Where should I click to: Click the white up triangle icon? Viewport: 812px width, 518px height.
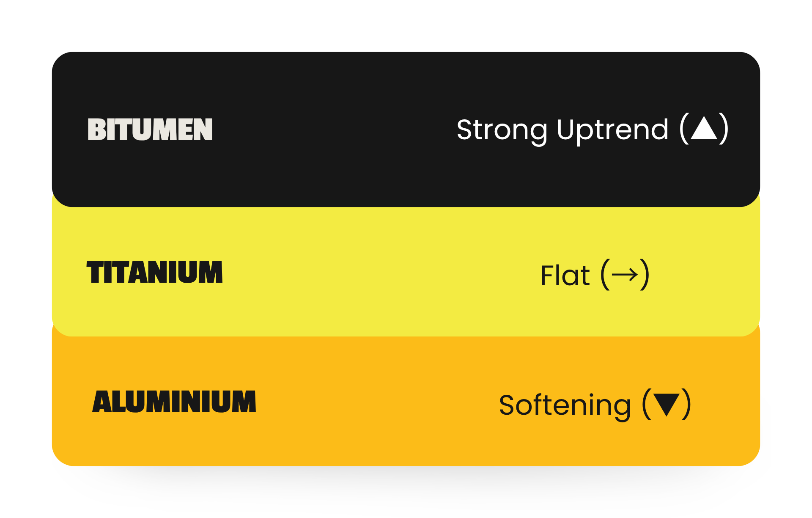[704, 129]
